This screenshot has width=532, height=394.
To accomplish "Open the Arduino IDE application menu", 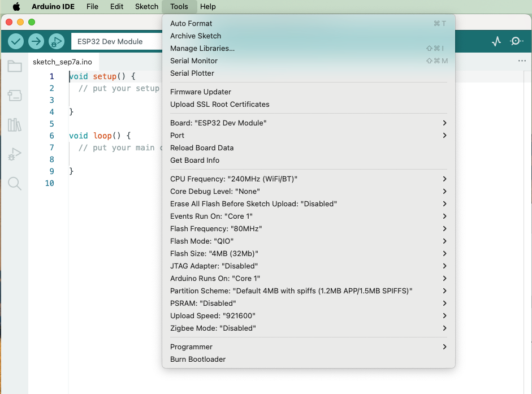I will tap(53, 6).
